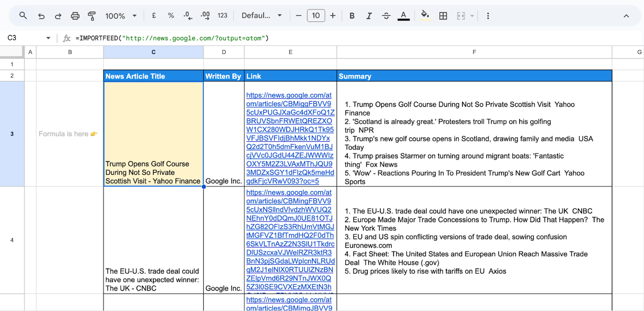Image resolution: width=644 pixels, height=311 pixels.
Task: Open the Default font dropdown
Action: click(x=262, y=16)
